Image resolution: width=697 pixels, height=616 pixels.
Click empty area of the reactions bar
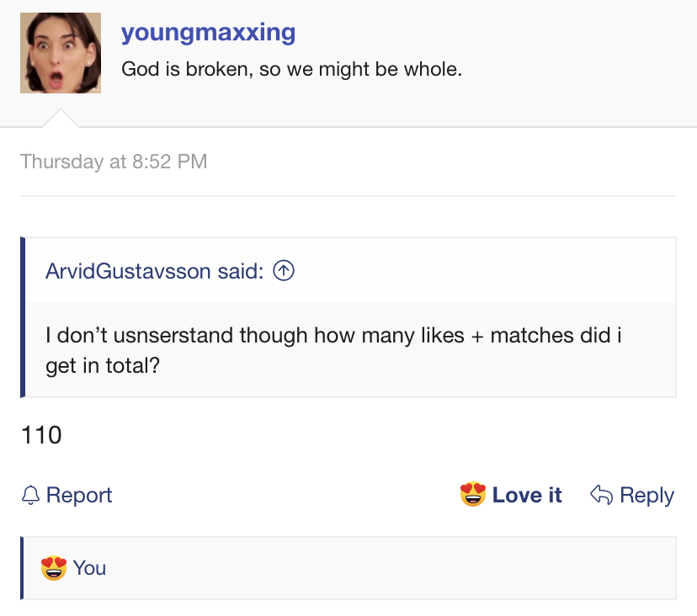391,568
